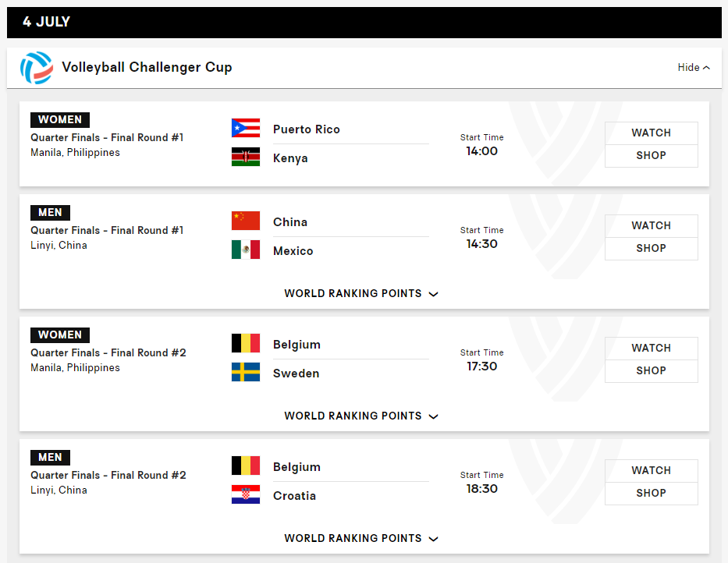Open Shop for China vs Mexico match
The width and height of the screenshot is (728, 563).
coord(651,249)
